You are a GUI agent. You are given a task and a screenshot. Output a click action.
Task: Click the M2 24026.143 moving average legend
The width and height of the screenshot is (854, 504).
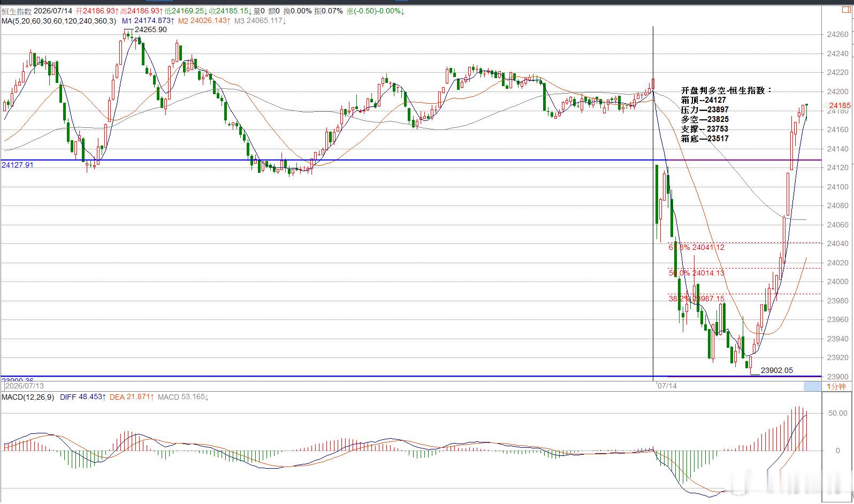pos(204,21)
